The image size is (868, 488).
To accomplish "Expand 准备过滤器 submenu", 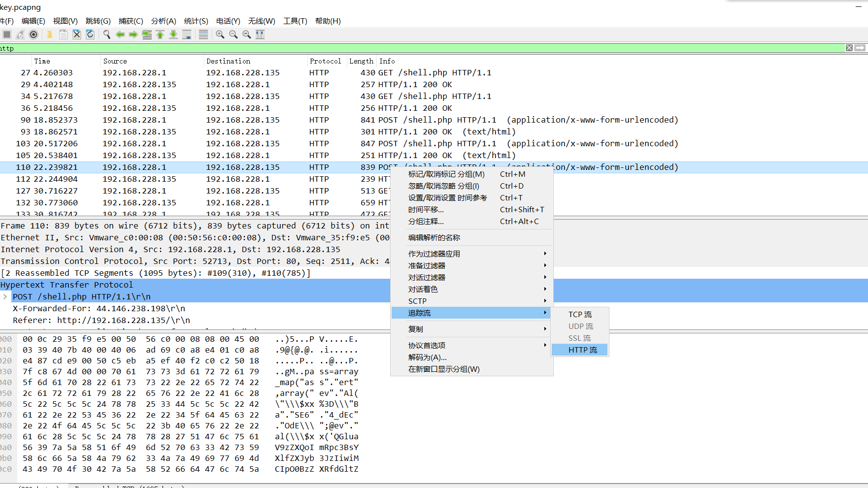I will pyautogui.click(x=472, y=265).
